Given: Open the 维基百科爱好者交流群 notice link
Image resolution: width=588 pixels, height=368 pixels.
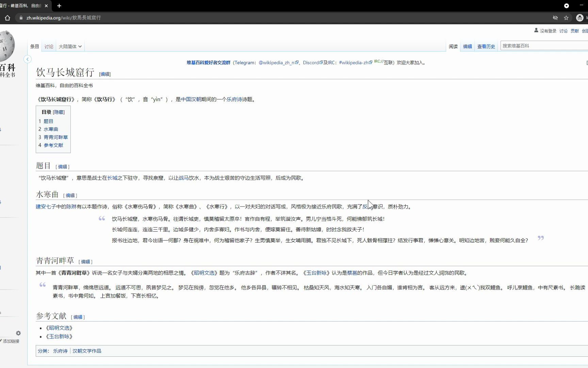Looking at the screenshot, I should [x=208, y=63].
